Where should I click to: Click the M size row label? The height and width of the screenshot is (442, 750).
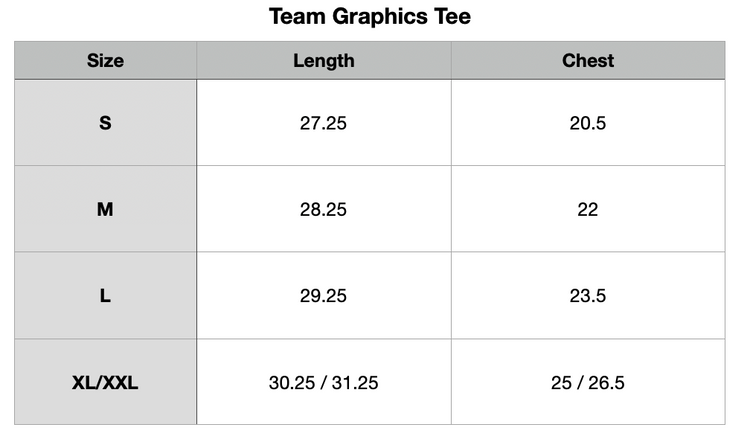pyautogui.click(x=105, y=210)
